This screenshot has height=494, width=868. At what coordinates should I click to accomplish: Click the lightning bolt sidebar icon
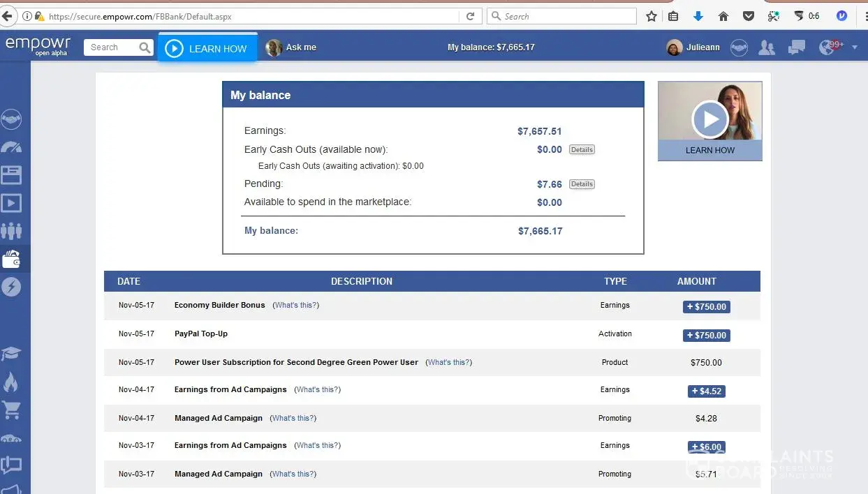point(12,287)
